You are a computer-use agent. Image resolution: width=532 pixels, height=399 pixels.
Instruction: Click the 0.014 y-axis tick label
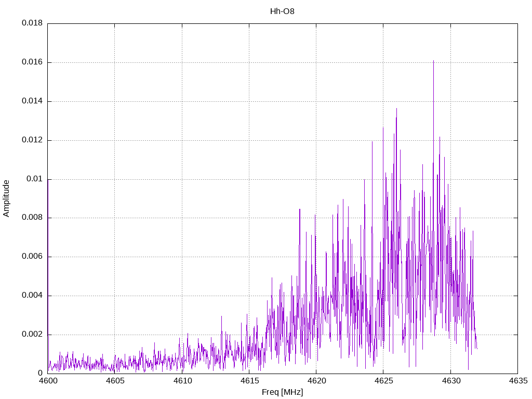tap(32, 101)
